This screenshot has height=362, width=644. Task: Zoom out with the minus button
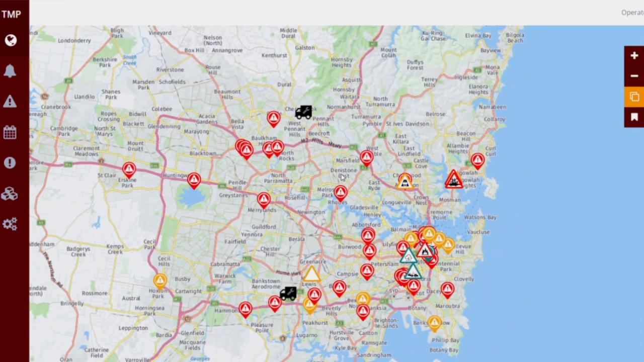coord(634,76)
